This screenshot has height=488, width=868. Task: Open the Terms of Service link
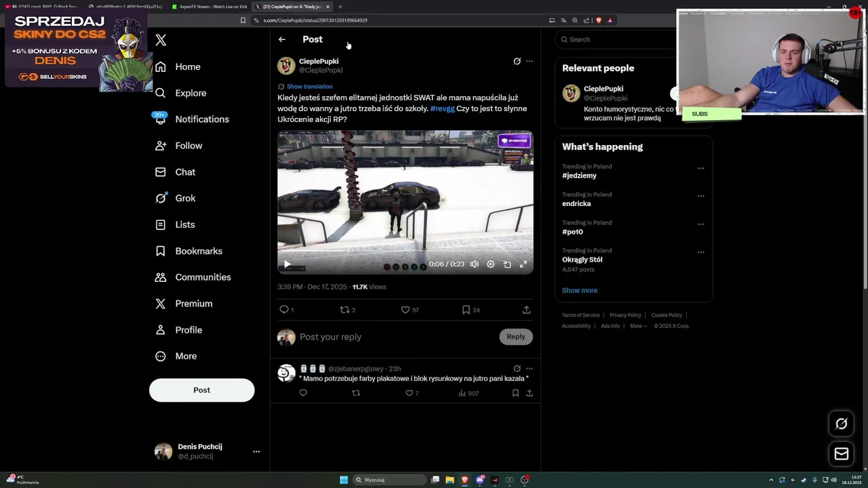click(x=580, y=315)
